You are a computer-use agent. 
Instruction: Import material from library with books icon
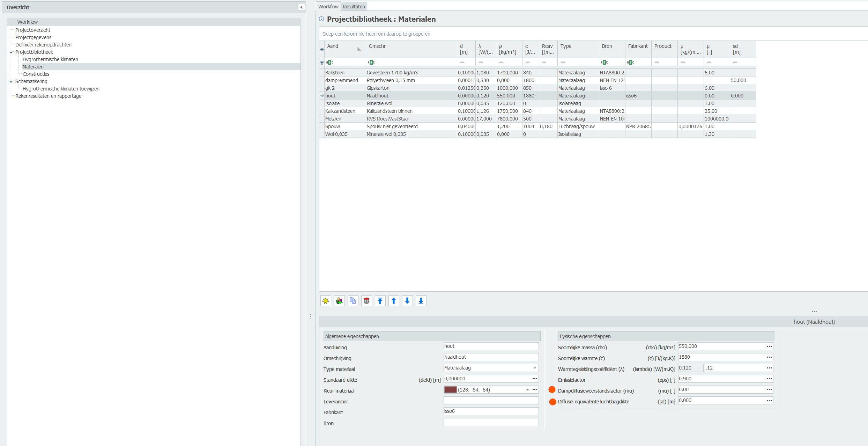click(x=339, y=301)
